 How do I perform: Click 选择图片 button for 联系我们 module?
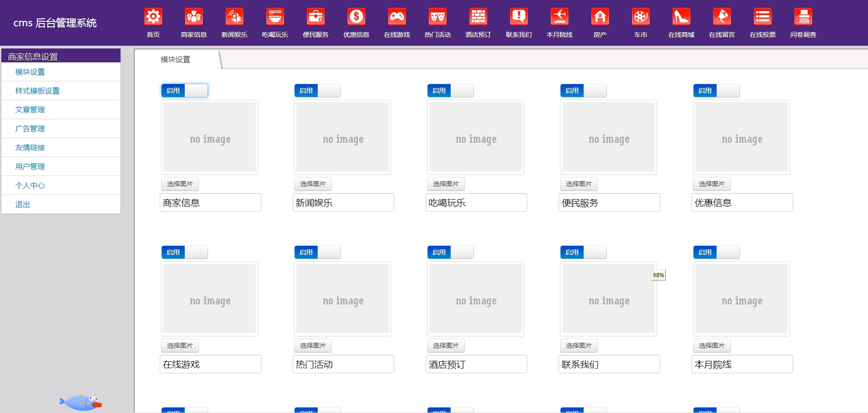pos(579,346)
